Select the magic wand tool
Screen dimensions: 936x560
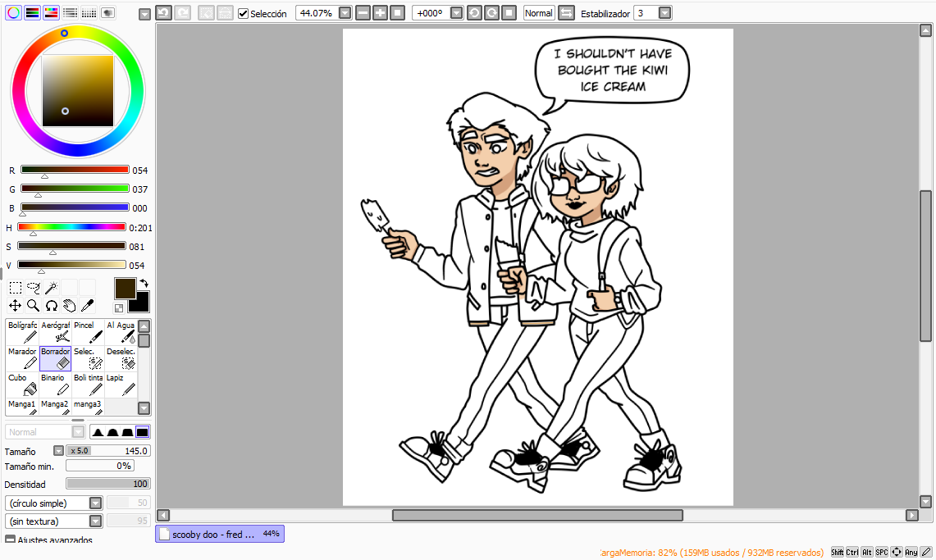pyautogui.click(x=52, y=288)
